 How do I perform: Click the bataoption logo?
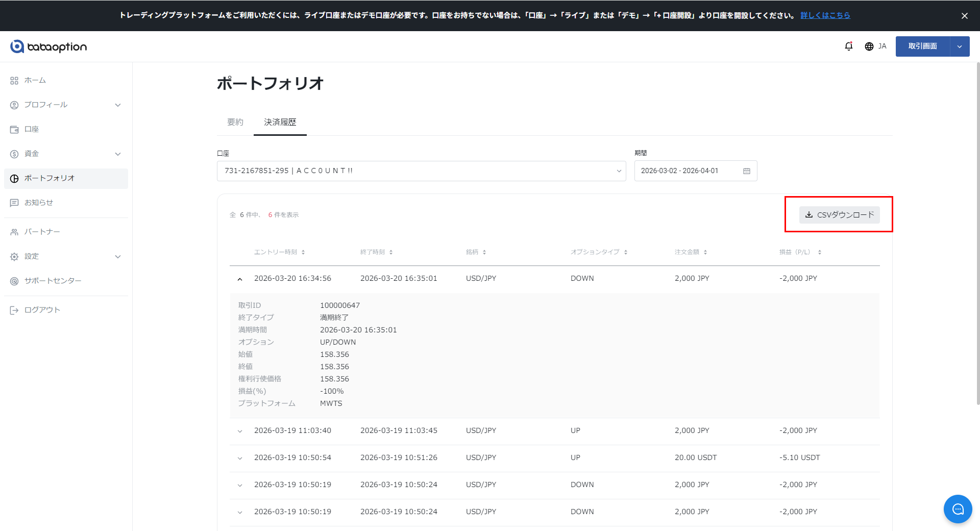48,46
